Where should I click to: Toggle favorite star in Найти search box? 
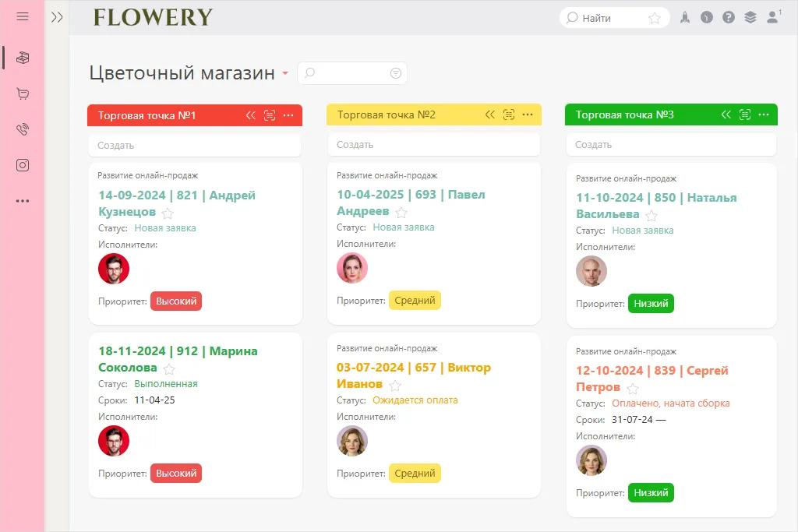tap(655, 18)
